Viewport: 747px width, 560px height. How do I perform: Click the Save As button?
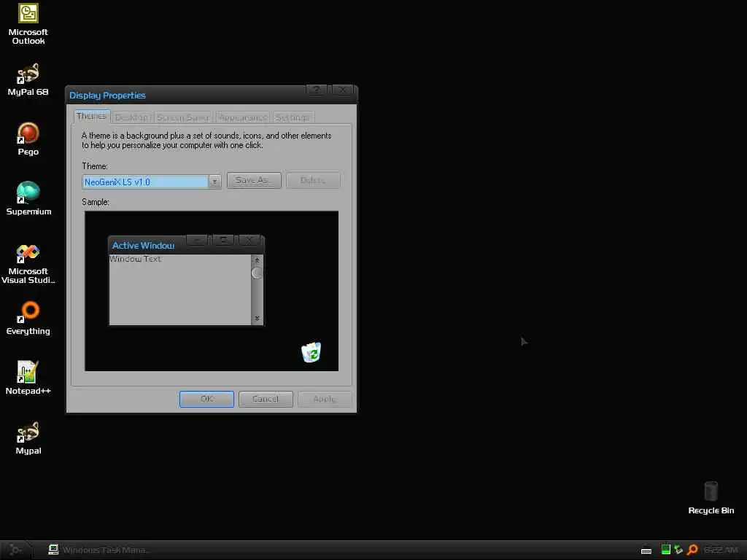point(254,181)
